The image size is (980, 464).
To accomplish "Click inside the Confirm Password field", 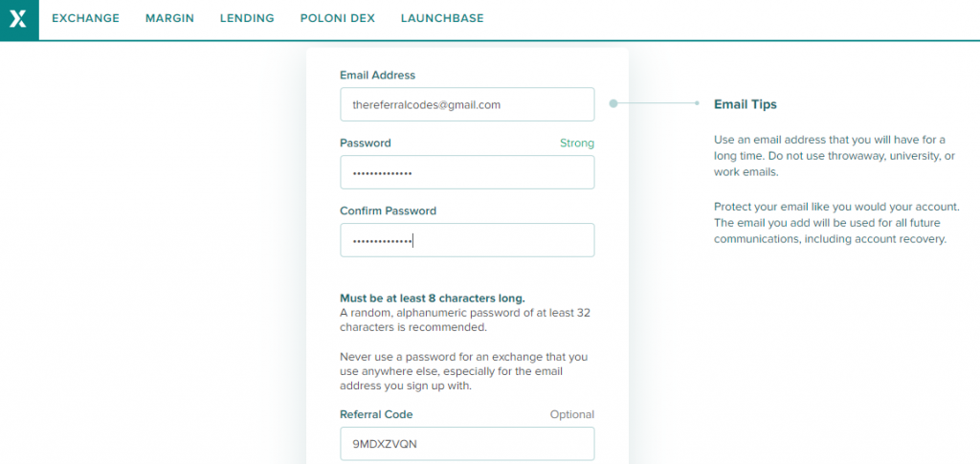I will 467,240.
